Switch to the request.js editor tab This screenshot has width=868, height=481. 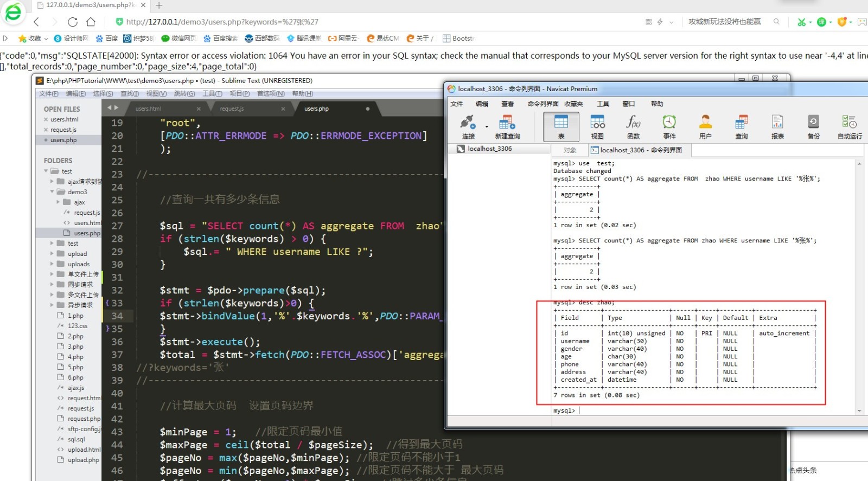(232, 109)
